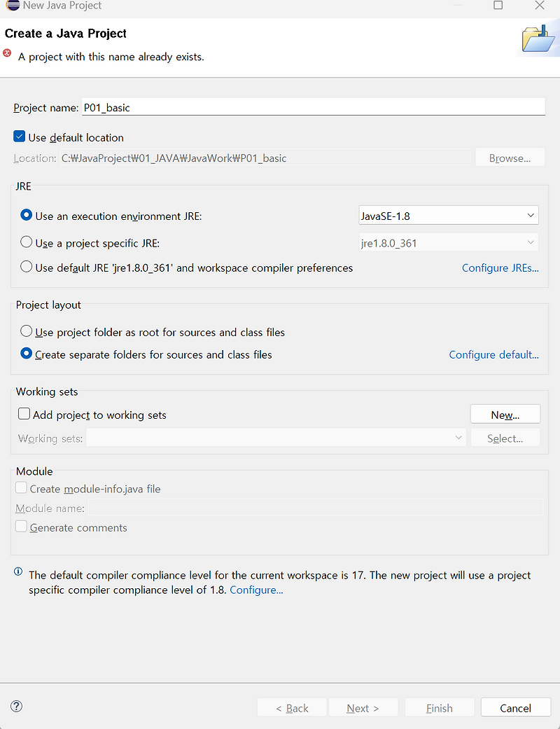560x729 pixels.
Task: Choose Use default JRE radio option
Action: point(27,267)
